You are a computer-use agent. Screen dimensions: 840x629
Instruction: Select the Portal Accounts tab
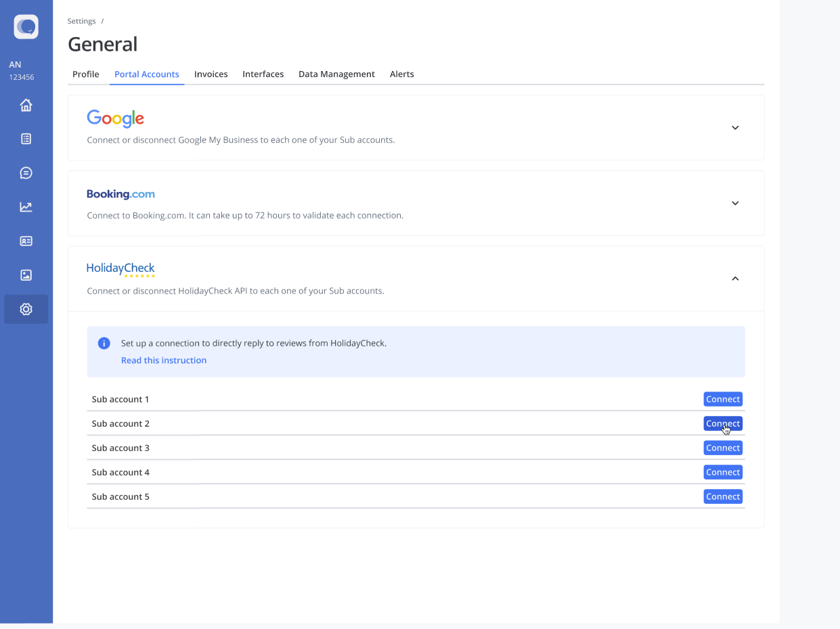(147, 74)
